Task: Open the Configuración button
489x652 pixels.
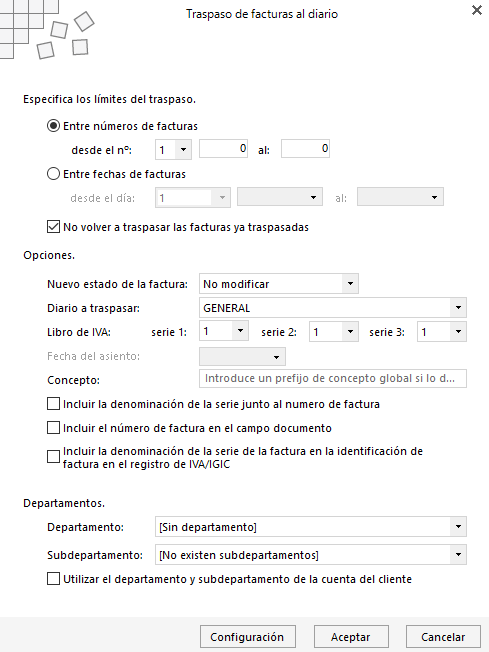Action: tap(247, 637)
